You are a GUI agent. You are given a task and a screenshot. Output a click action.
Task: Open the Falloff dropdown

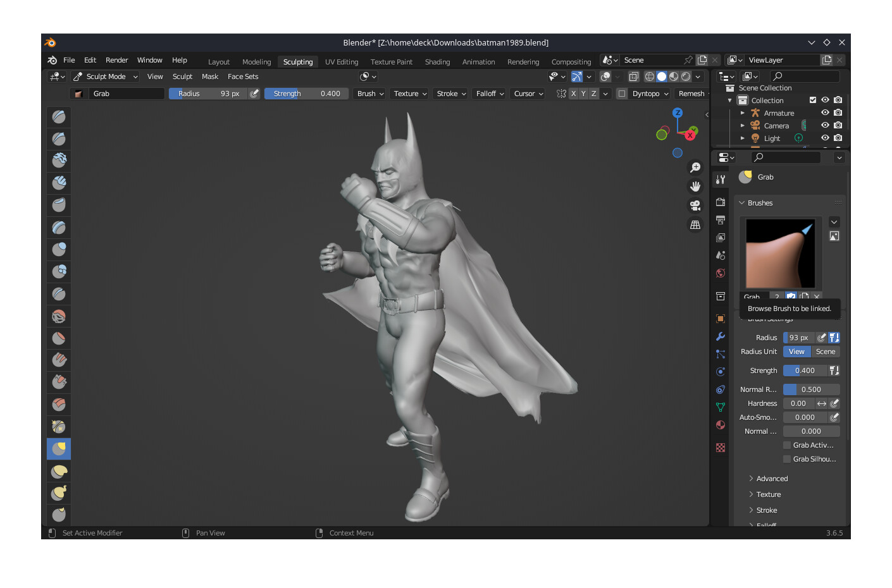[x=490, y=94]
